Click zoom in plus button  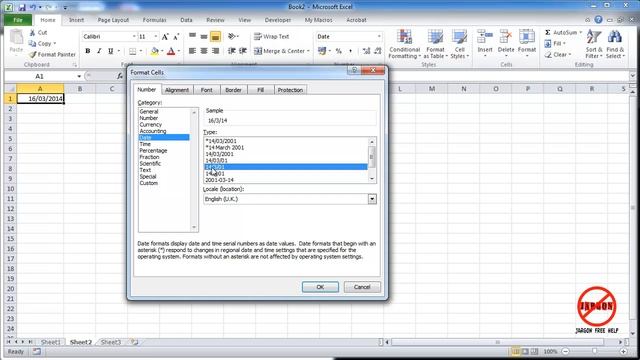pos(623,351)
